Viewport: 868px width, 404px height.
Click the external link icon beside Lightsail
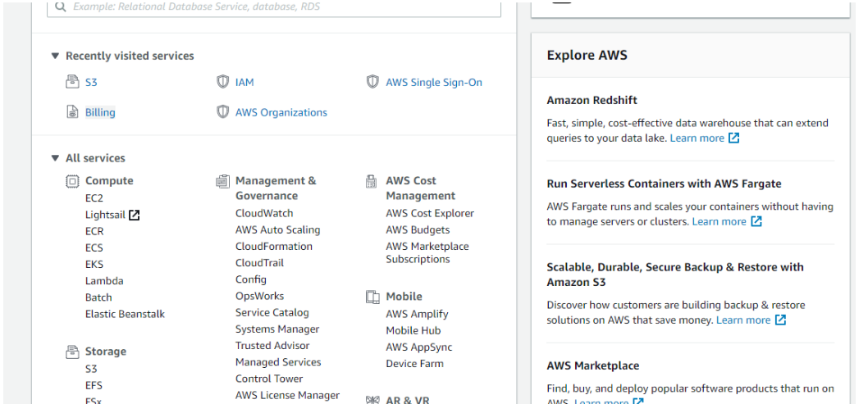pos(134,215)
